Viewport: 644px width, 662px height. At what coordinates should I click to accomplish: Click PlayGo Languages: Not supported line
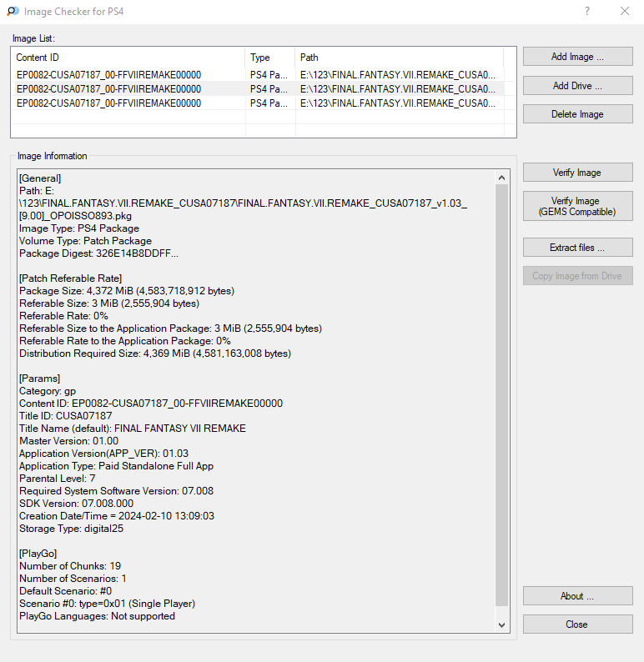97,616
